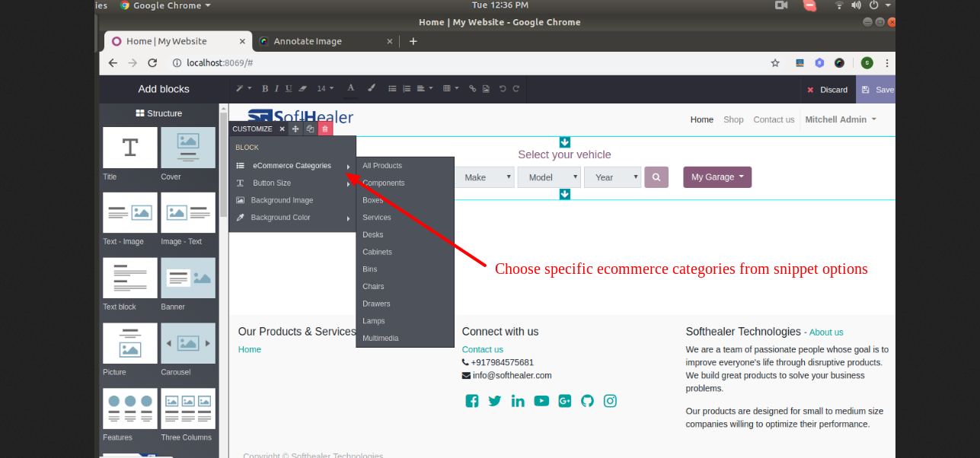Click the Instagram social icon
This screenshot has width=980, height=458.
tap(610, 401)
